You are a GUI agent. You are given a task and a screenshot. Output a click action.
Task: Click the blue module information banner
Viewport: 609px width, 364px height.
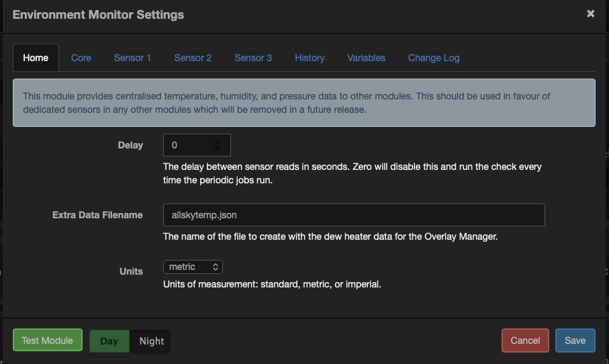303,103
